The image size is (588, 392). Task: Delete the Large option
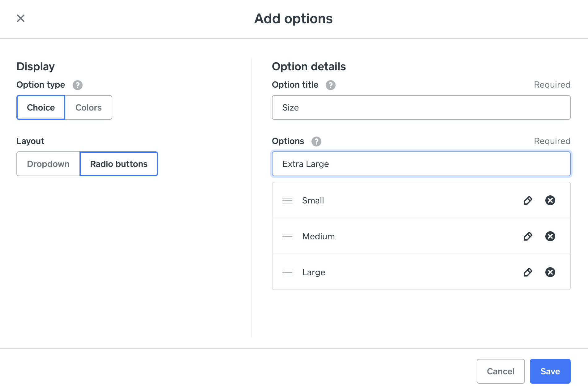coord(550,272)
